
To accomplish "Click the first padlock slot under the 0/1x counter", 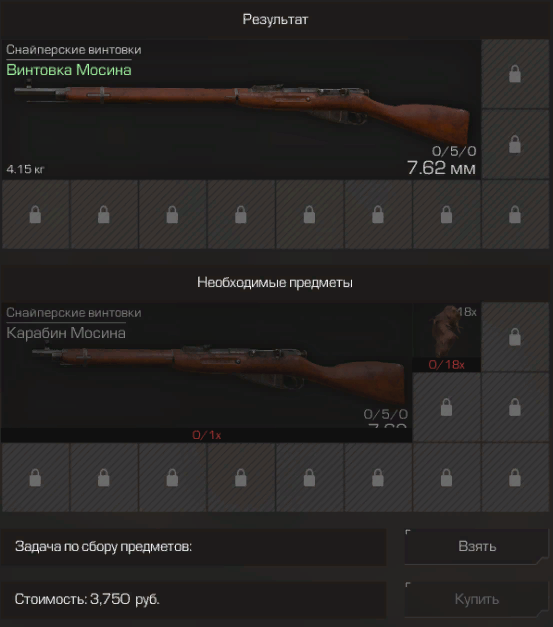I will tap(36, 477).
